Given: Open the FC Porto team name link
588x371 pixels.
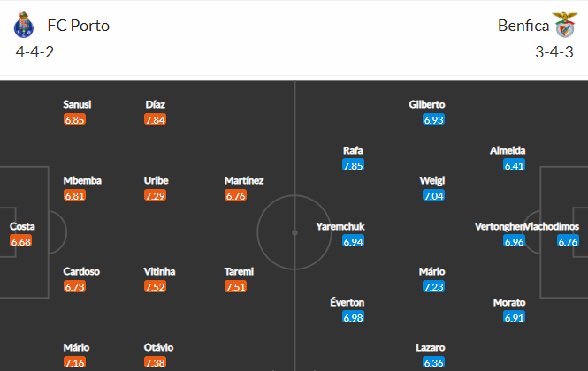Looking at the screenshot, I should (x=79, y=26).
